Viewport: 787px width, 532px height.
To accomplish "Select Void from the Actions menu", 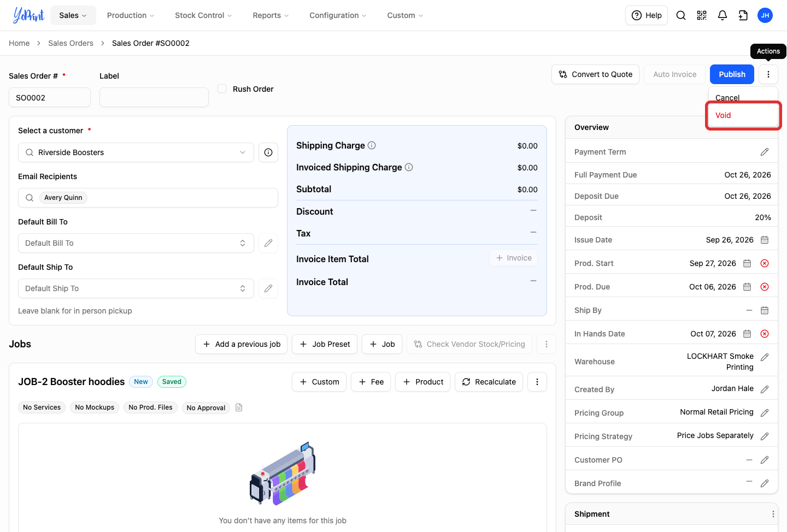I will pyautogui.click(x=743, y=115).
